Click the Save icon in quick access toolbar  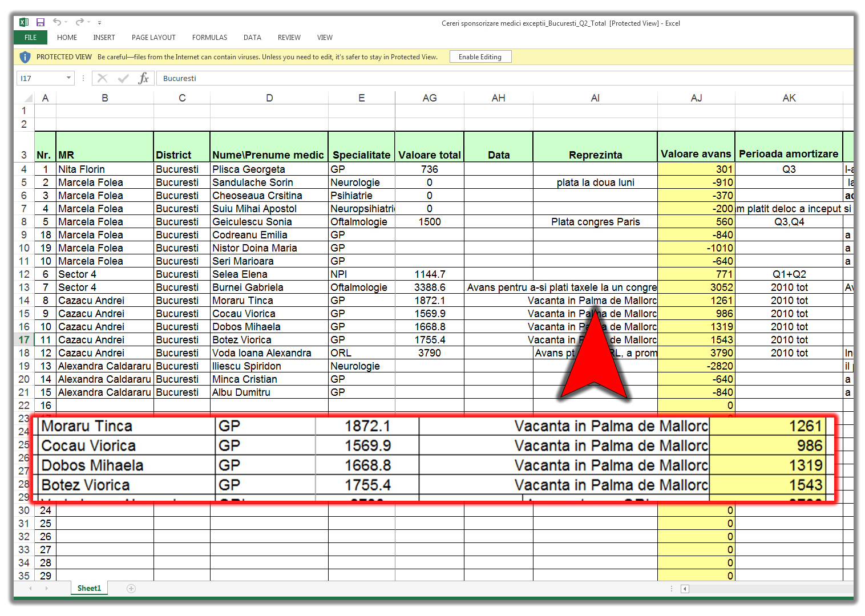click(x=41, y=23)
